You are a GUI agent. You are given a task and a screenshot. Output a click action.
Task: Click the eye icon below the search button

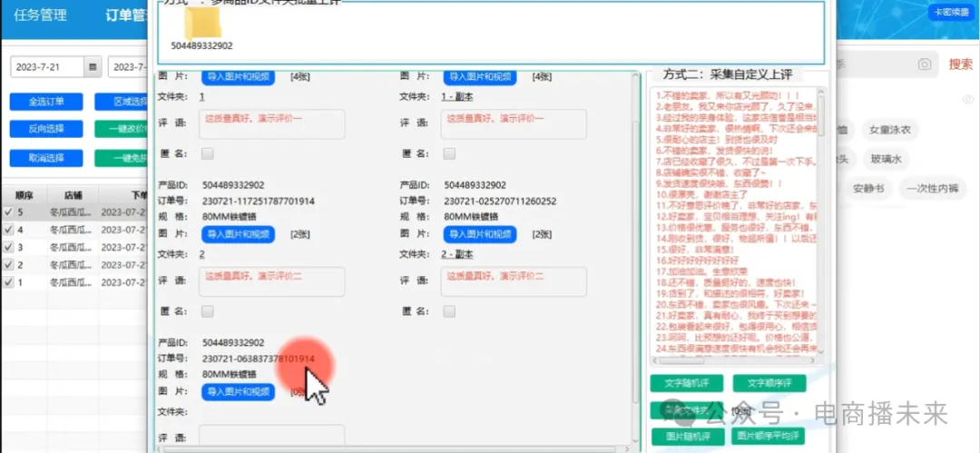[967, 99]
